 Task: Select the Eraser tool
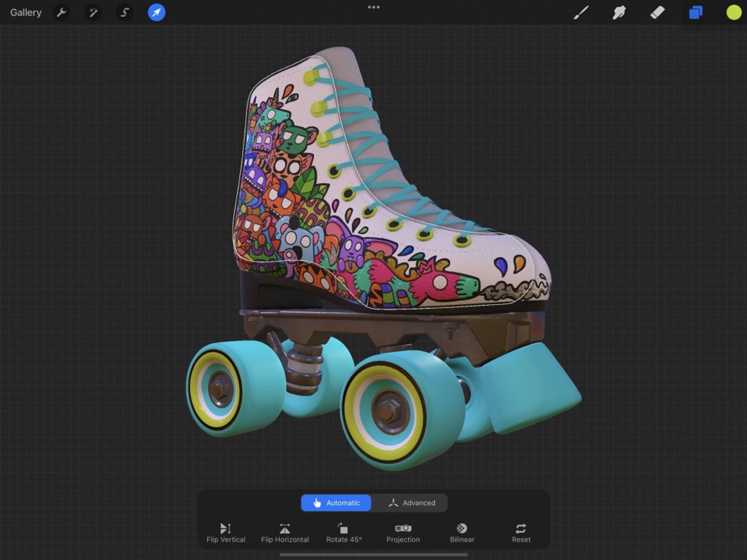657,12
